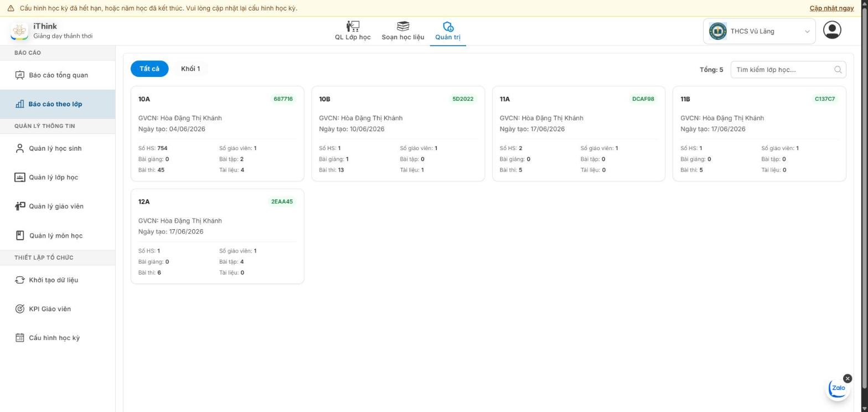Click the warning triangle icon in banner
This screenshot has height=412, width=868.
coord(11,8)
